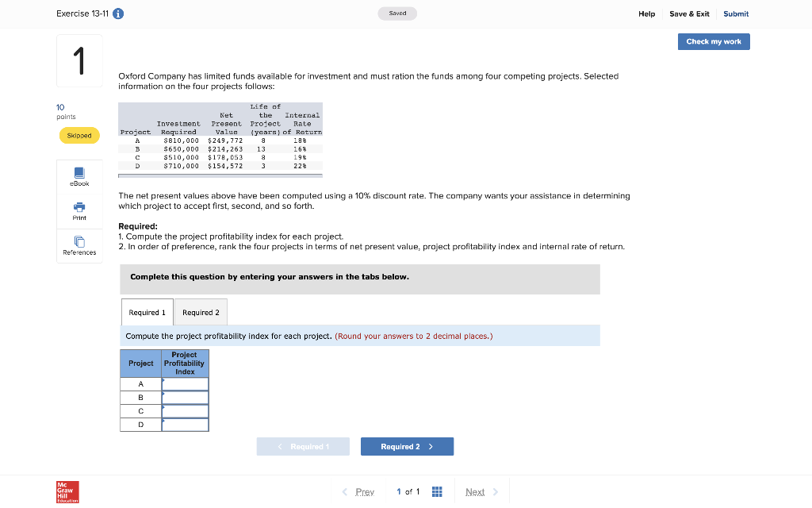Image resolution: width=812 pixels, height=508 pixels.
Task: Go to the Prev question
Action: [x=358, y=492]
